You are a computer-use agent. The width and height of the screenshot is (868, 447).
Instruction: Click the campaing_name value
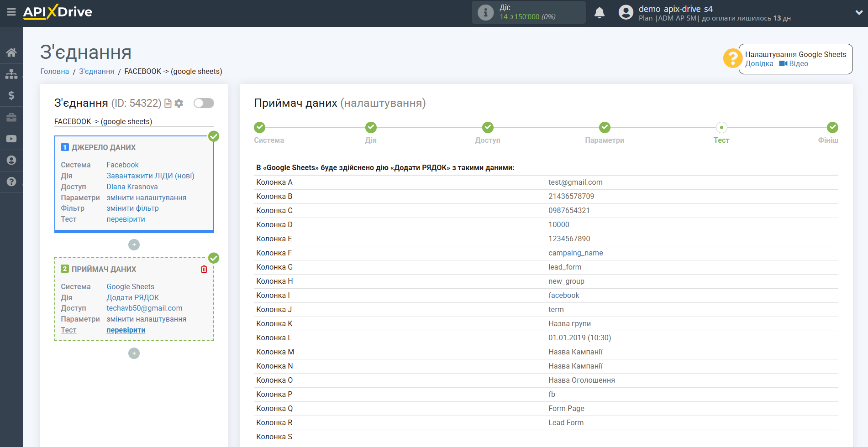[x=575, y=253]
